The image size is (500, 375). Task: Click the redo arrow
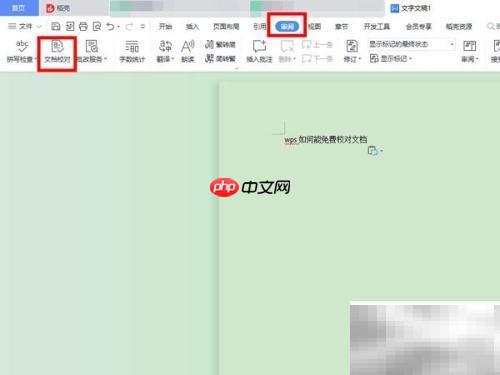(x=129, y=26)
